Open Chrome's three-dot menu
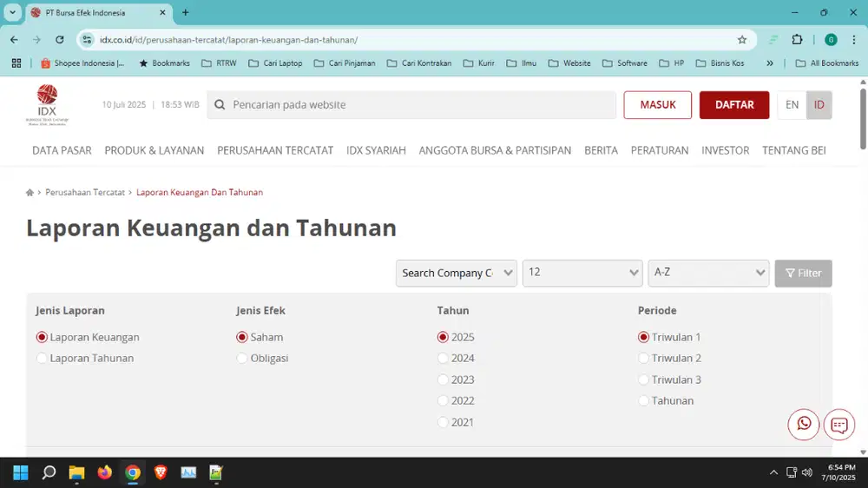Image resolution: width=868 pixels, height=488 pixels. point(853,40)
